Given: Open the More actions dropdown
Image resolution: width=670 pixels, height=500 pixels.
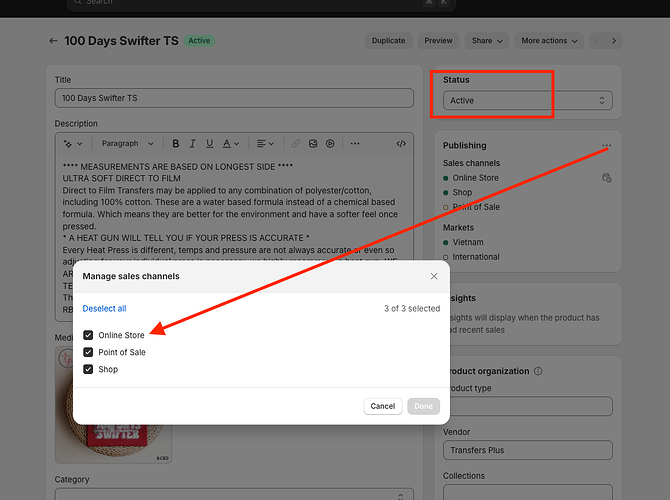Looking at the screenshot, I should click(x=549, y=41).
